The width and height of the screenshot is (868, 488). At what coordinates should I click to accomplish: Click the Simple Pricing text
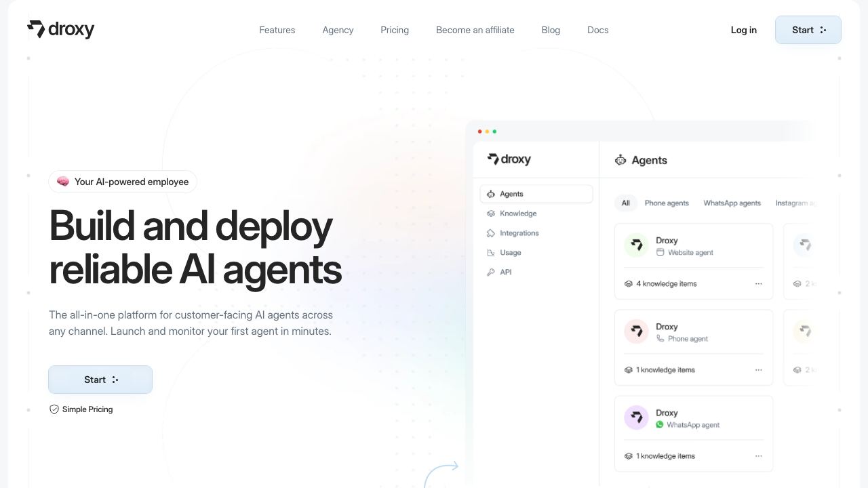point(87,409)
